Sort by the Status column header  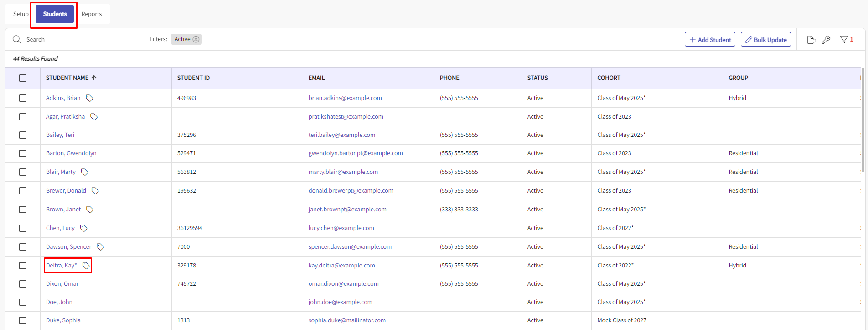click(x=537, y=78)
